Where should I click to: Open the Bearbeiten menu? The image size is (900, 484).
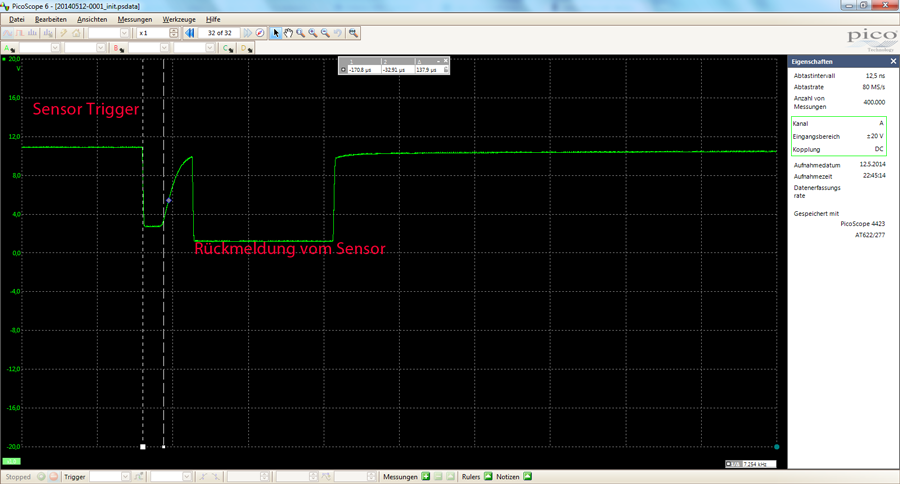point(51,19)
